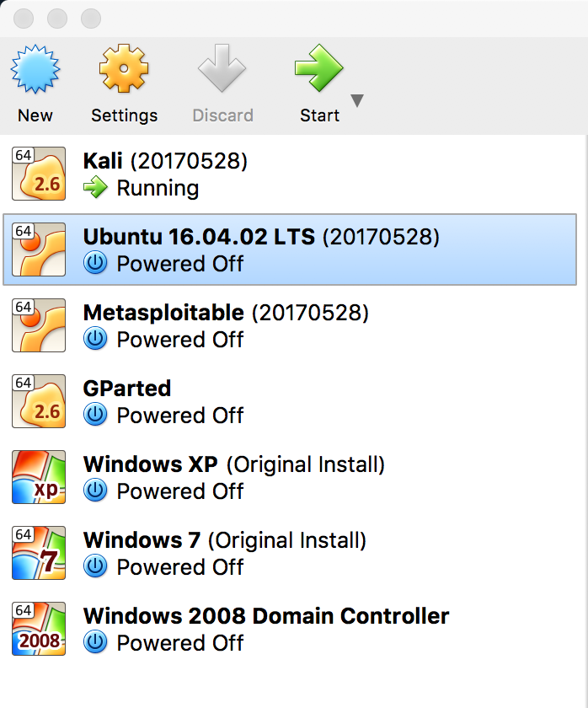The image size is (588, 708).
Task: Click Powered Off under Windows 2008
Action: [180, 643]
